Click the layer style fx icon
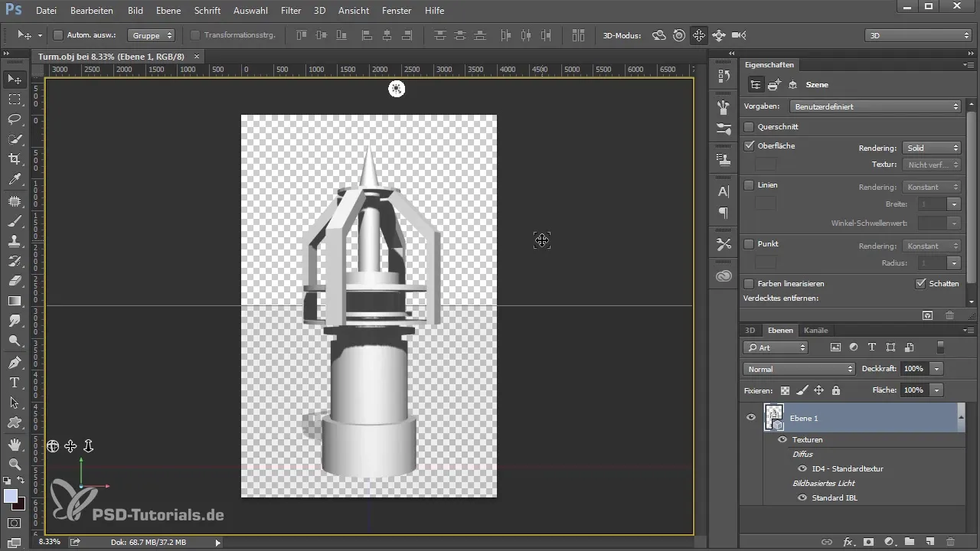980x551 pixels. point(848,542)
